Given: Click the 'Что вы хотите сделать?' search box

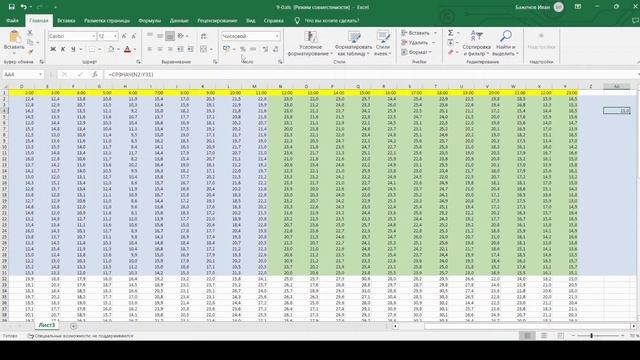Looking at the screenshot, I should pyautogui.click(x=332, y=20).
